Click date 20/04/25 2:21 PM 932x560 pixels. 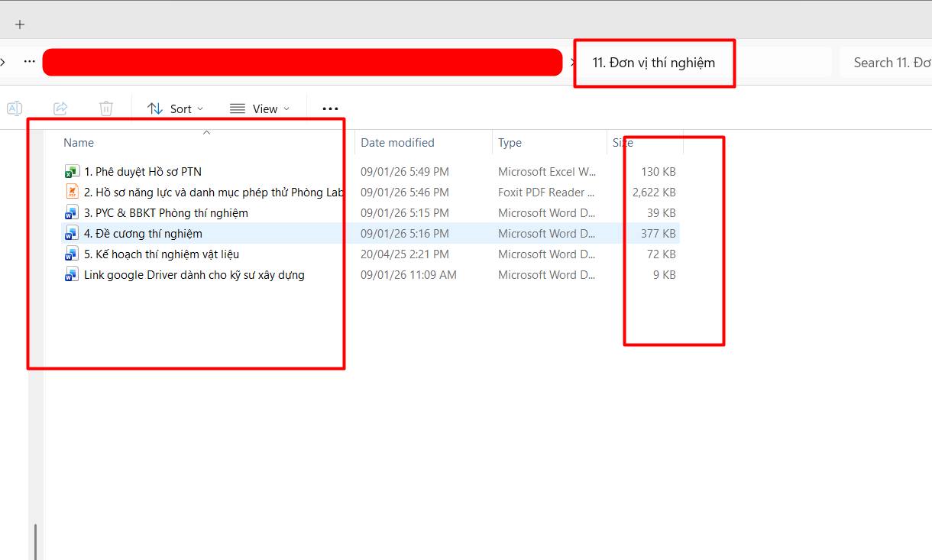coord(405,254)
